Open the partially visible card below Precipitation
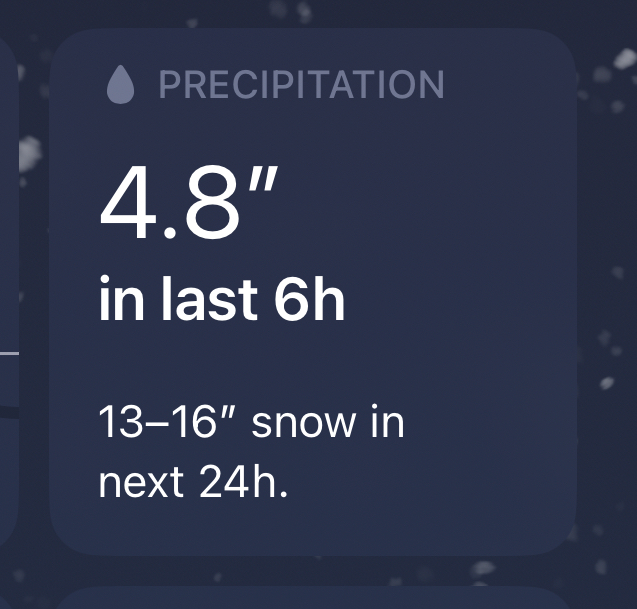Viewport: 637px width, 609px height. click(x=312, y=598)
